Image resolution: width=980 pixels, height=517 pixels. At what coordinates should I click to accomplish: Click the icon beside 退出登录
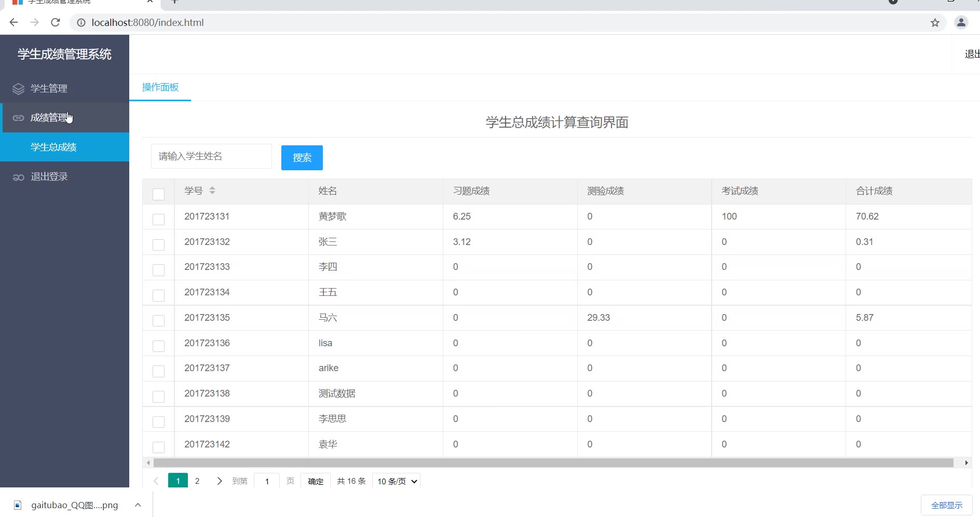[x=18, y=177]
